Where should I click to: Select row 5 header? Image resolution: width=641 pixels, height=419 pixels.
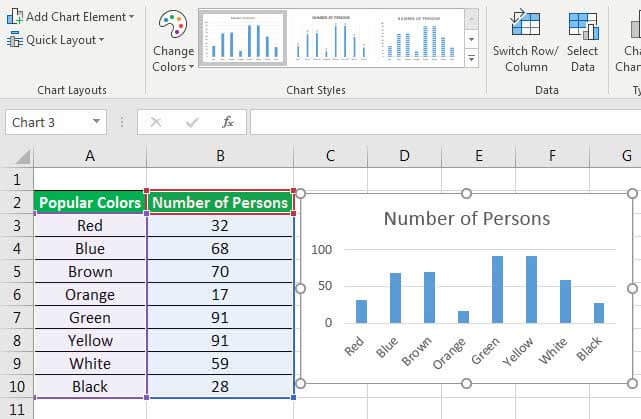coord(17,271)
